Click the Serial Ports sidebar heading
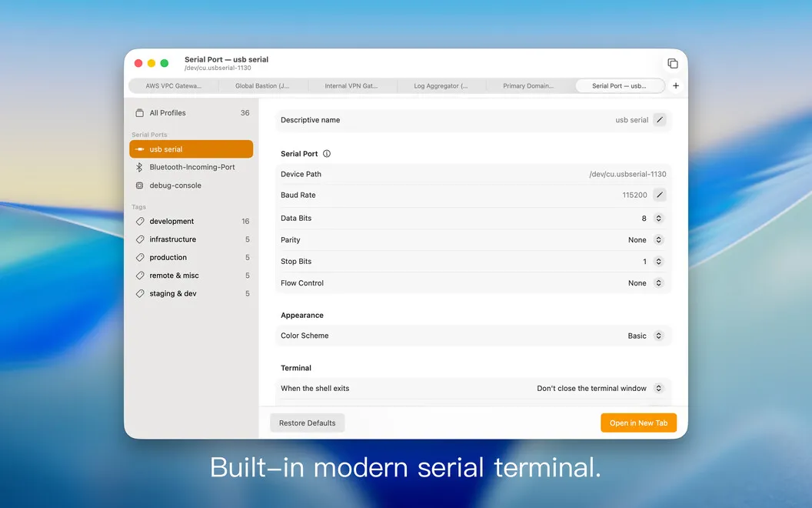The height and width of the screenshot is (508, 812). (x=149, y=134)
